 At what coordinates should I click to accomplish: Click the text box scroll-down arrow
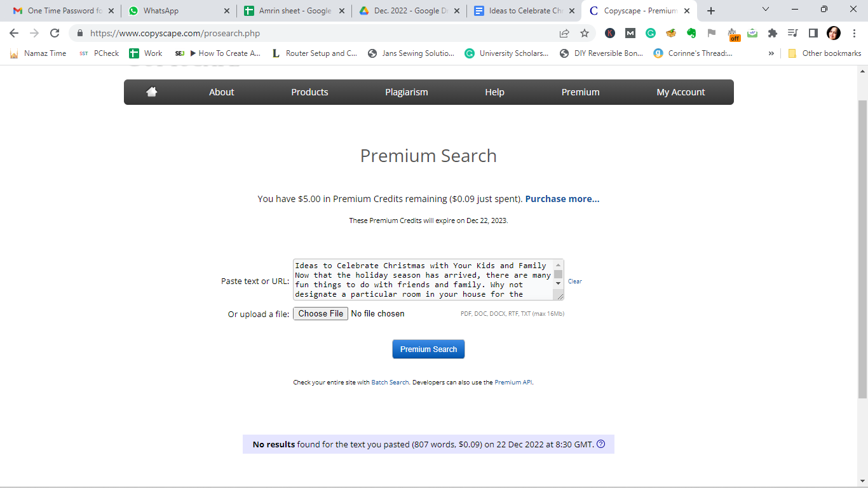coord(558,283)
